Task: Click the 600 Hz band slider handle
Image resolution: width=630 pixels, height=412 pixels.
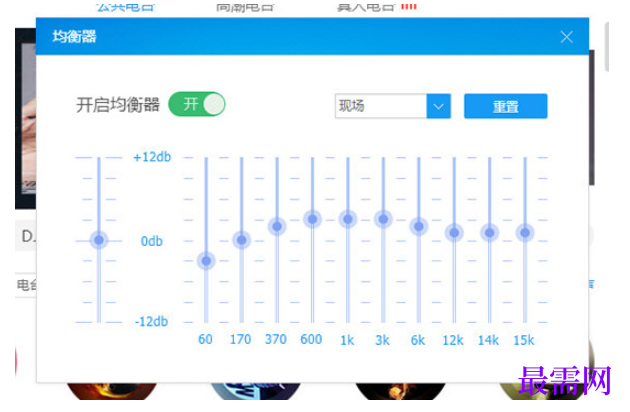Action: click(x=312, y=219)
